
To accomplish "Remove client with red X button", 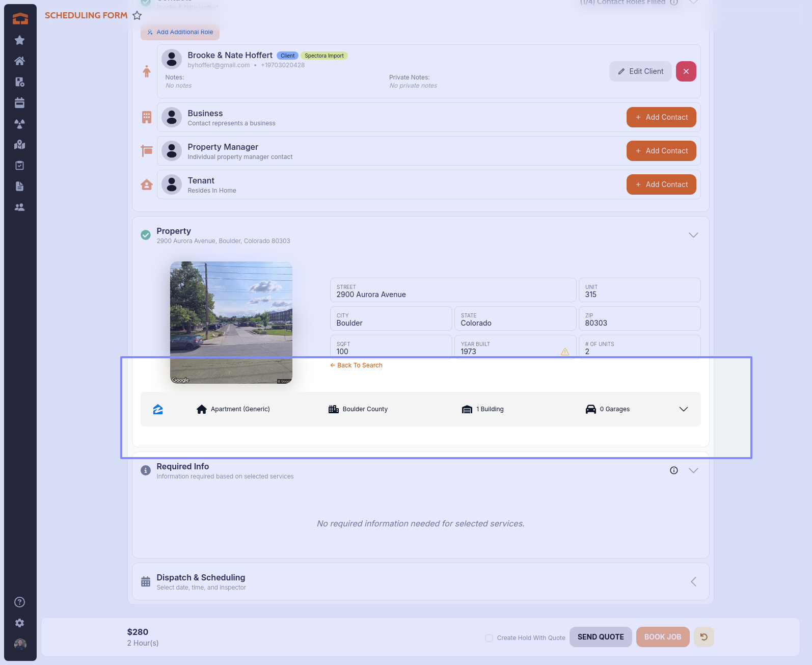I will coord(686,71).
